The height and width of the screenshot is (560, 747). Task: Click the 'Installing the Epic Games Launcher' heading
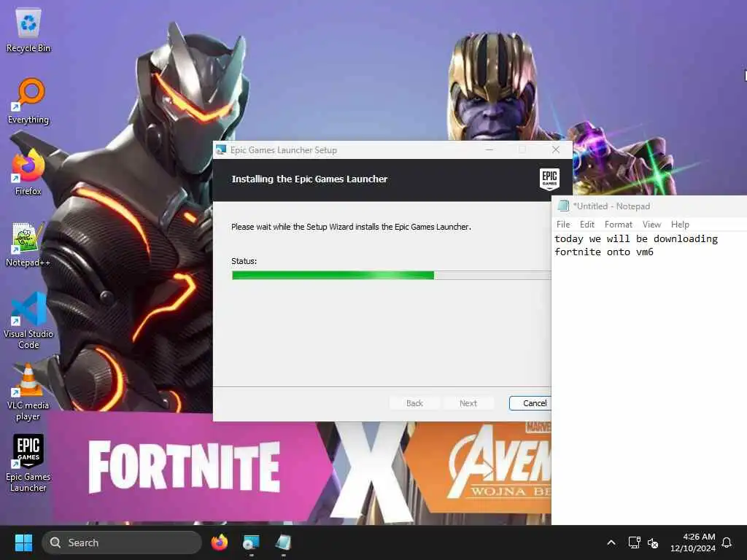coord(309,179)
